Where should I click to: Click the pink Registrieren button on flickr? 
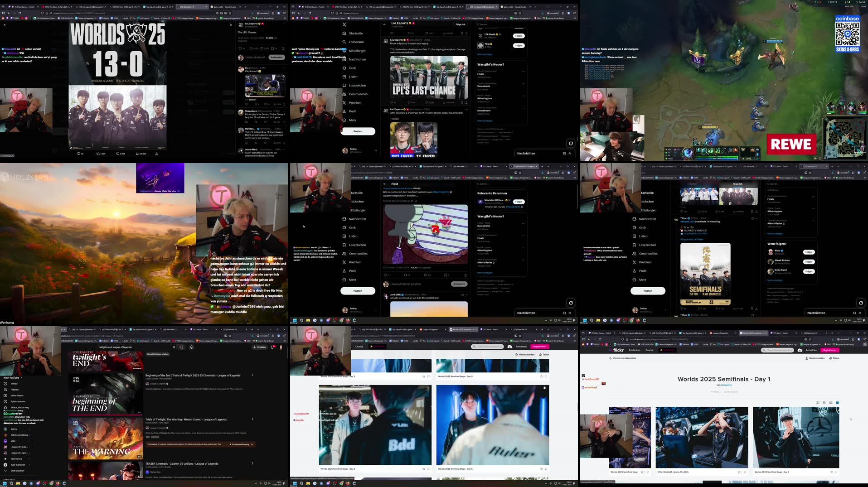tap(539, 346)
